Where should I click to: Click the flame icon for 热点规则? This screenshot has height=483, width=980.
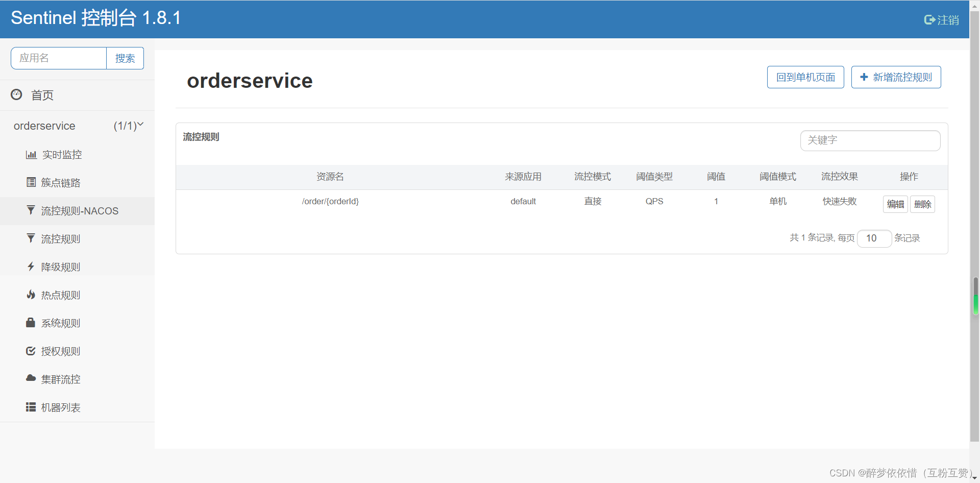[x=31, y=295]
